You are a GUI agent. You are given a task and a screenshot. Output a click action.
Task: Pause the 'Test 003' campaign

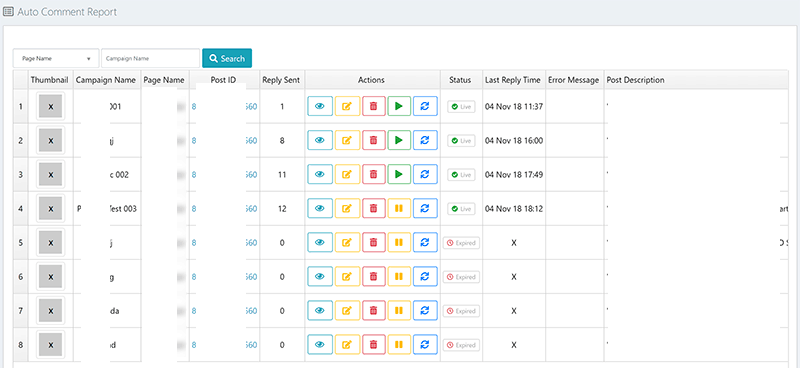399,208
